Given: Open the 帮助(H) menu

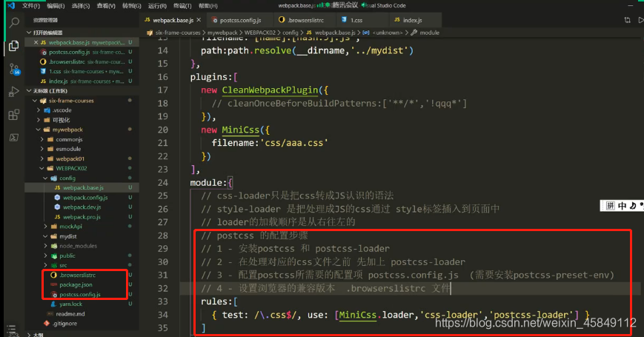Looking at the screenshot, I should tap(208, 6).
